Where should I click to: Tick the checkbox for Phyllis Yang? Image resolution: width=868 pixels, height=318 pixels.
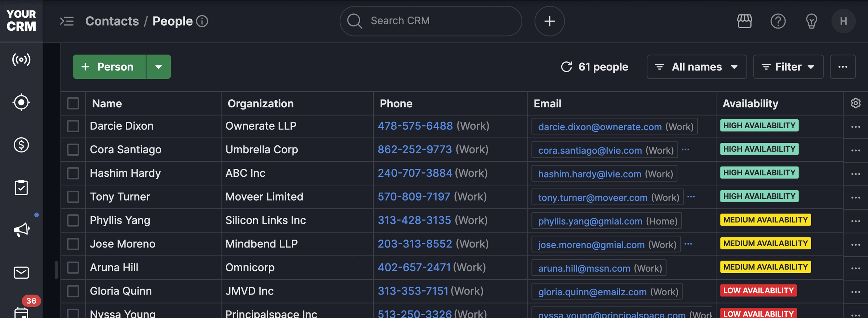tap(73, 220)
